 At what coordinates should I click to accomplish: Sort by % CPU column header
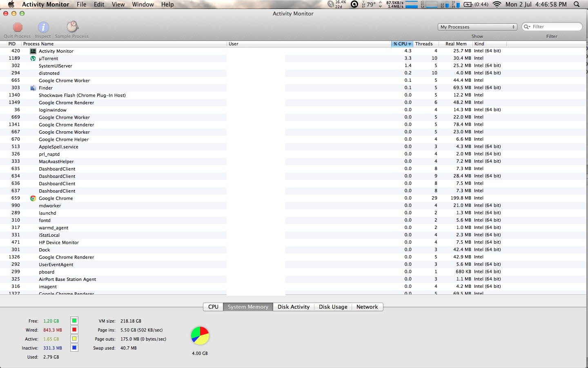[x=402, y=44]
